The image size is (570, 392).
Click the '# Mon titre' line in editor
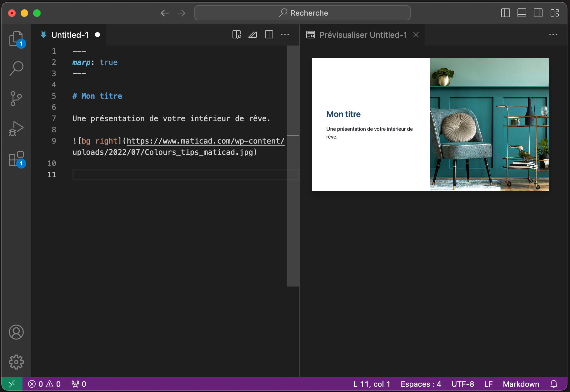tap(97, 96)
